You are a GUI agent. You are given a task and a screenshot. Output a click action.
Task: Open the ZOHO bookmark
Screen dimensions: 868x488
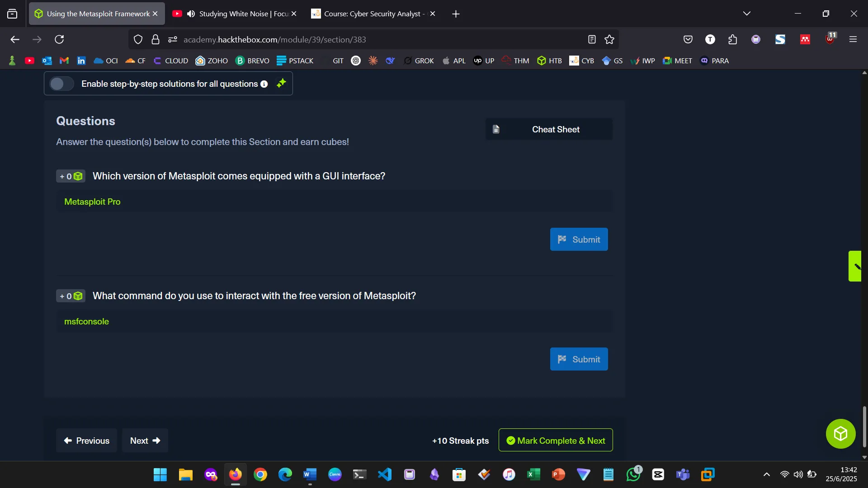(x=211, y=60)
